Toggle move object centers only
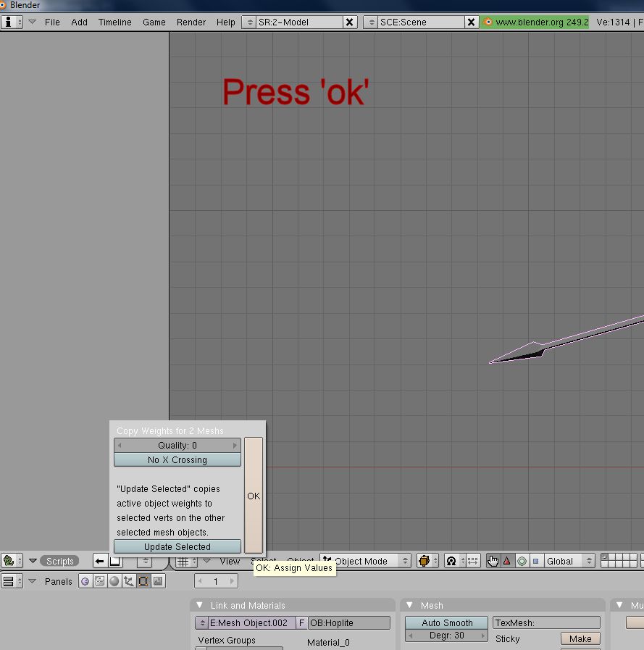The height and width of the screenshot is (650, 644). coord(473,561)
